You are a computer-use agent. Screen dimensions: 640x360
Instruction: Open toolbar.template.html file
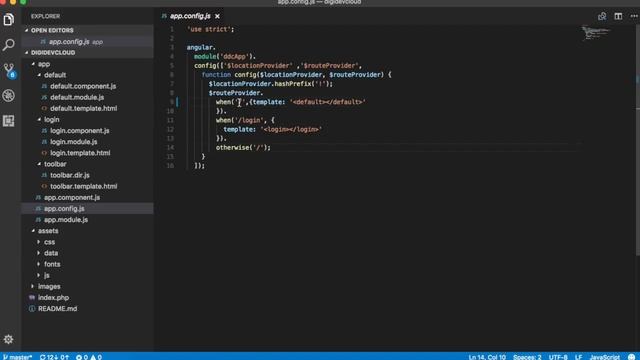pos(83,186)
